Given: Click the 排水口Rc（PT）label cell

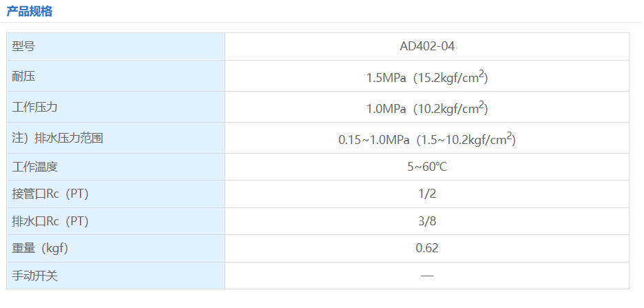Looking at the screenshot, I should 50,221.
